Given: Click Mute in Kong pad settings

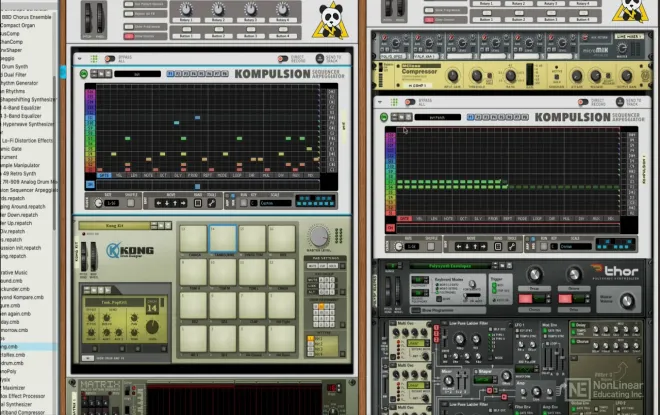Looking at the screenshot, I should click(313, 266).
